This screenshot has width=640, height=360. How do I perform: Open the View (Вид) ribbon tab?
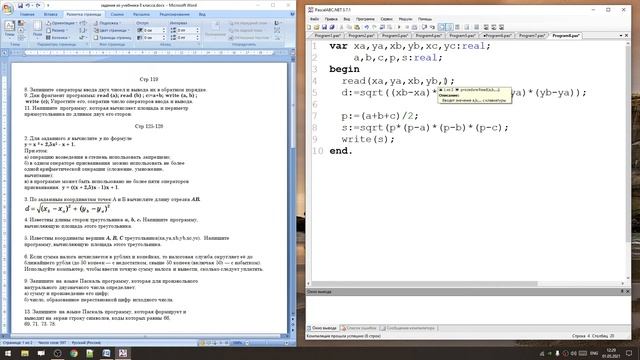(202, 14)
